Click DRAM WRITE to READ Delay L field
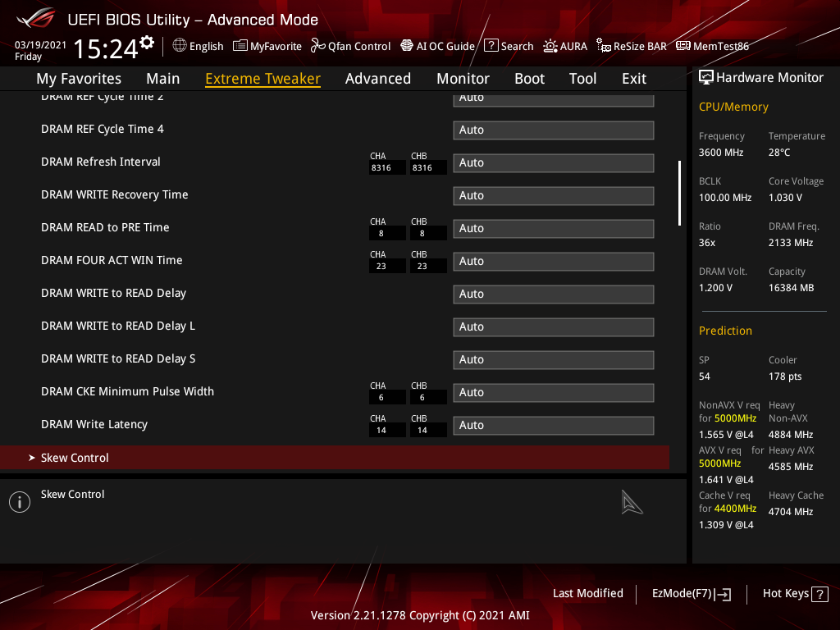 pos(554,326)
